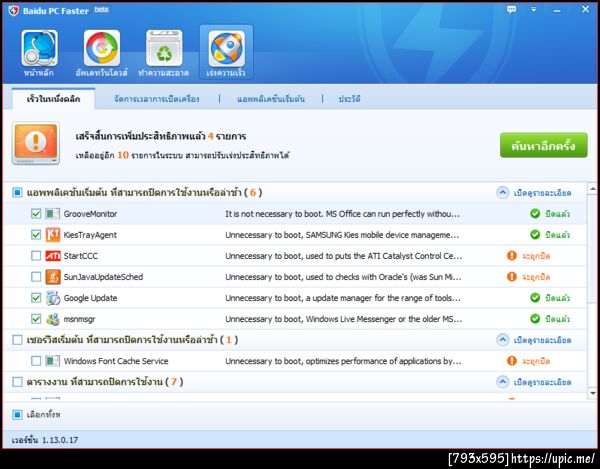Image resolution: width=600 pixels, height=469 pixels.
Task: Select the first tab 'เร็วในหนึ่งคลิก'
Action: (x=54, y=99)
